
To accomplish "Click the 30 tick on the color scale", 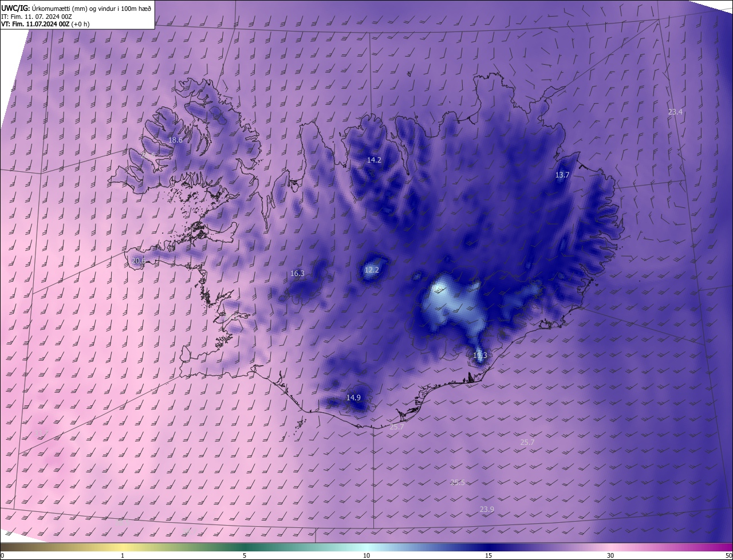I will tap(610, 555).
